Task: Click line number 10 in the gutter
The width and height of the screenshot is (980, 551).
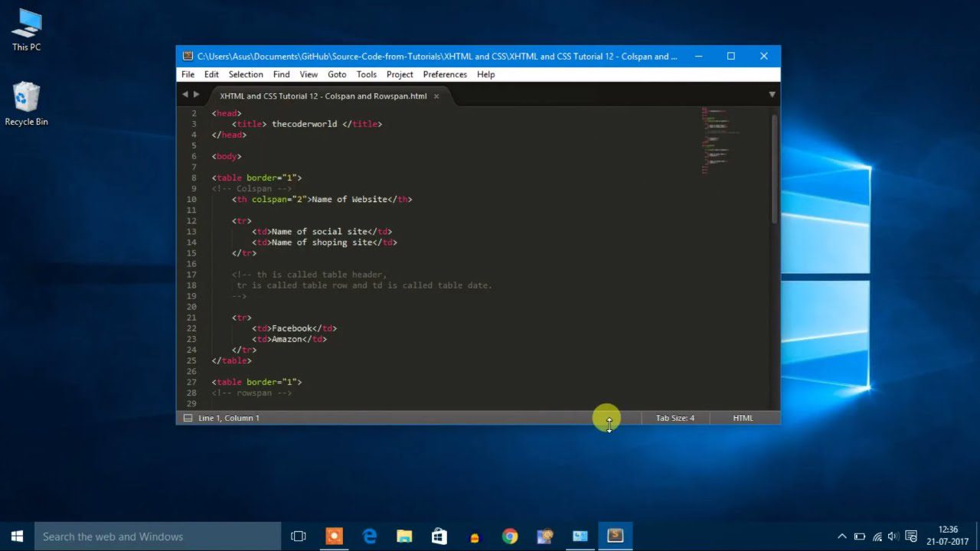Action: 191,199
